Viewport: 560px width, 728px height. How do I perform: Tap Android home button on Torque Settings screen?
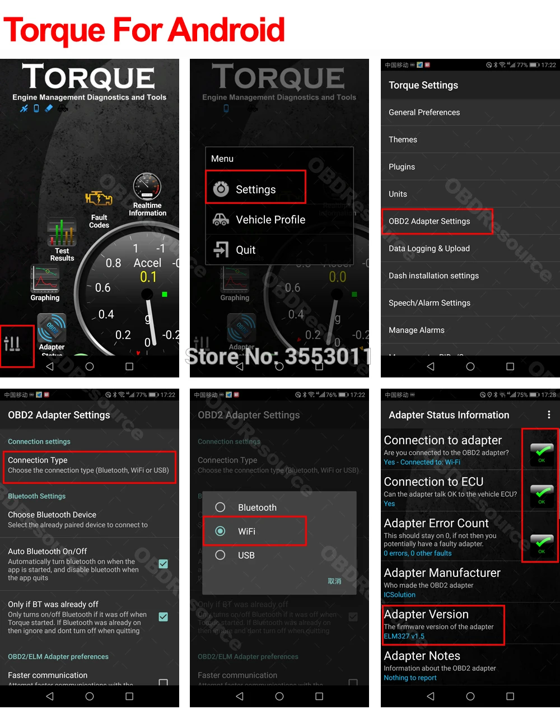tap(470, 366)
